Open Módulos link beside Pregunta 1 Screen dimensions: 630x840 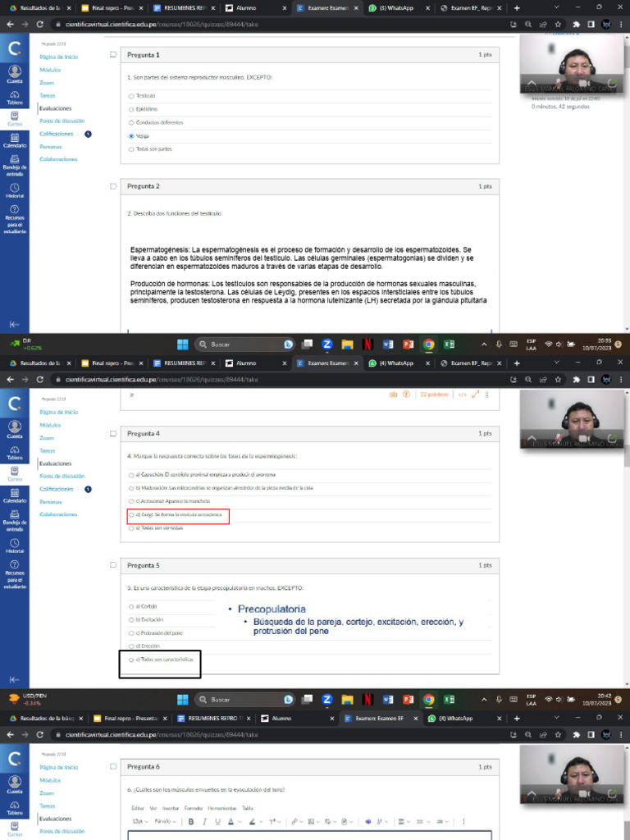pyautogui.click(x=50, y=70)
